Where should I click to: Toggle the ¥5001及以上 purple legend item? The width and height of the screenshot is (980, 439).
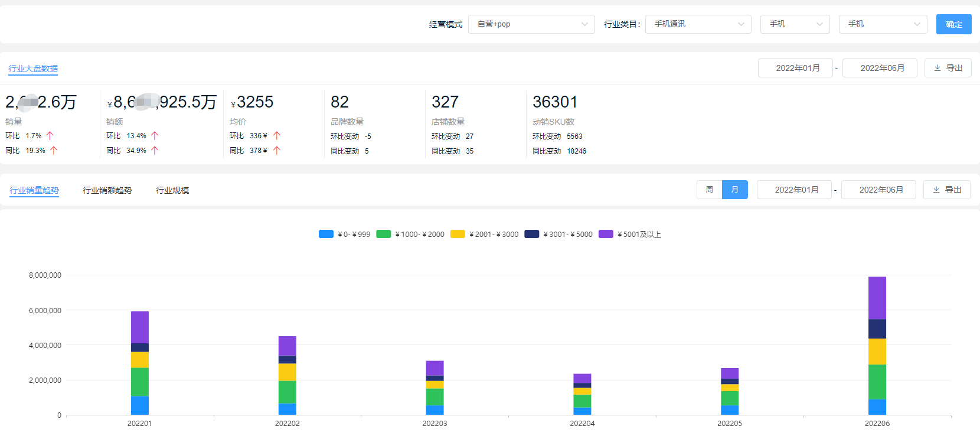630,235
